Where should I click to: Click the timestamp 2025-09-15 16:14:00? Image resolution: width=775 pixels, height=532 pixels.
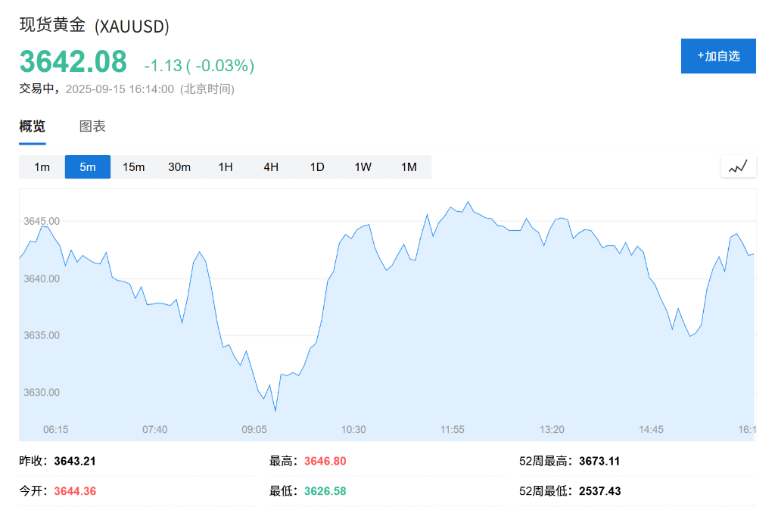tap(120, 89)
